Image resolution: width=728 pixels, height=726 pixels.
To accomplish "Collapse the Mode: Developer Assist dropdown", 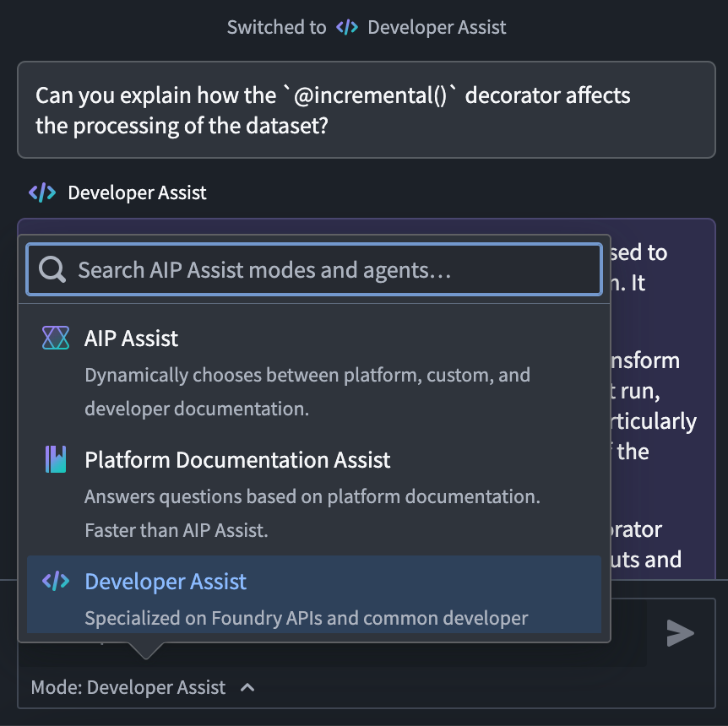I will click(143, 687).
